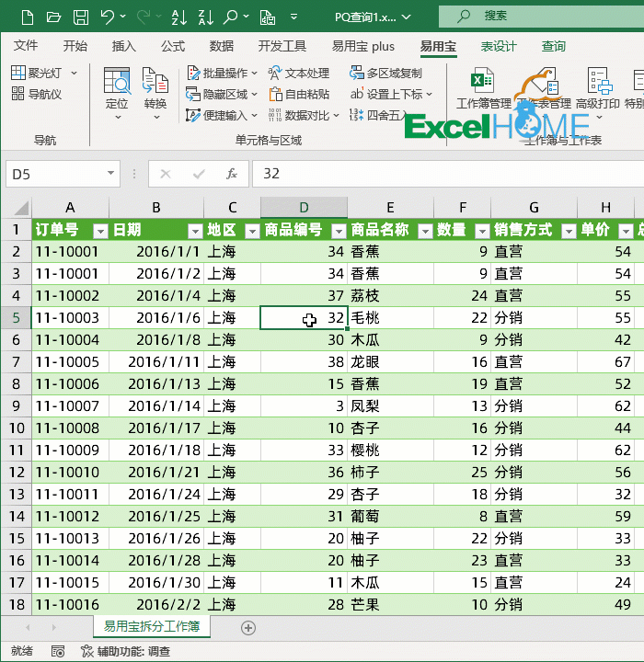This screenshot has width=644, height=662.
Task: Open 工作簿管理 workbook management
Action: click(483, 88)
